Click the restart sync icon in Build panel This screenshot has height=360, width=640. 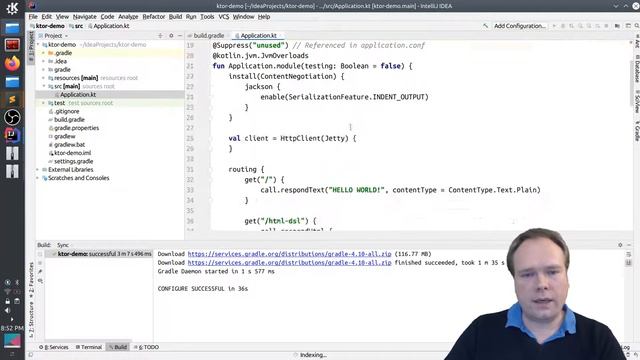point(40,254)
